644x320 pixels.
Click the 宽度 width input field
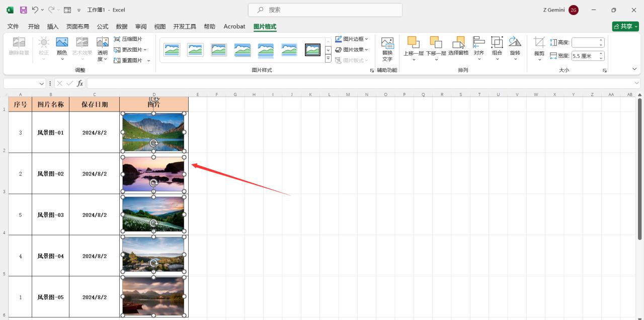tap(585, 56)
